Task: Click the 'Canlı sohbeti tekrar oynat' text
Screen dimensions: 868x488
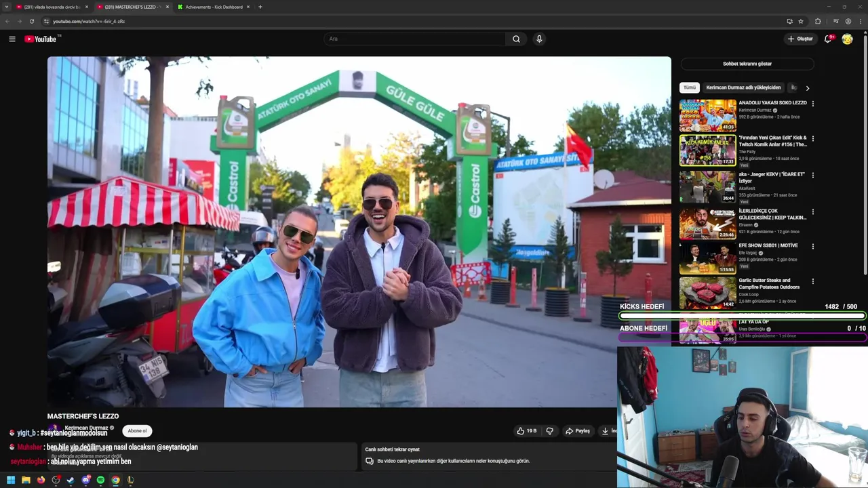Action: 392,449
